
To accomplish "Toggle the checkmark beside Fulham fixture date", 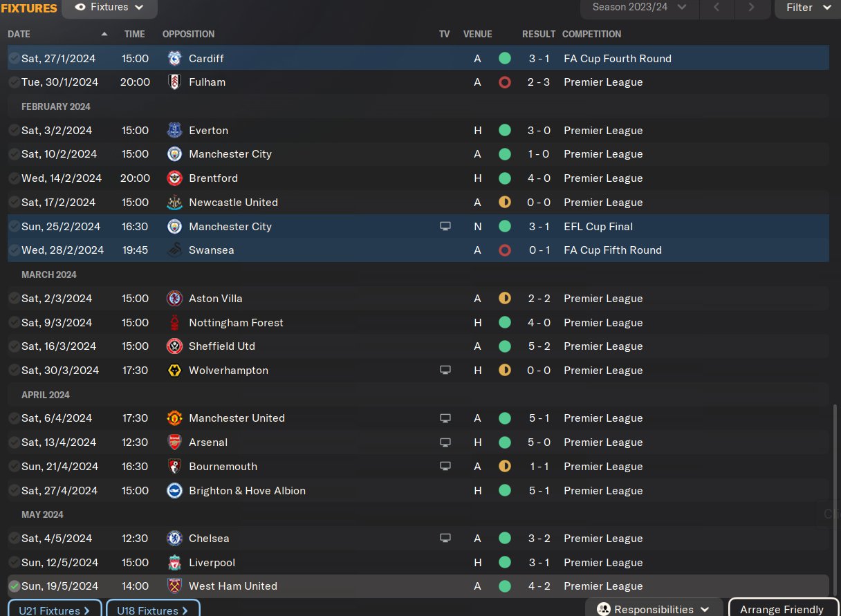I will click(14, 82).
